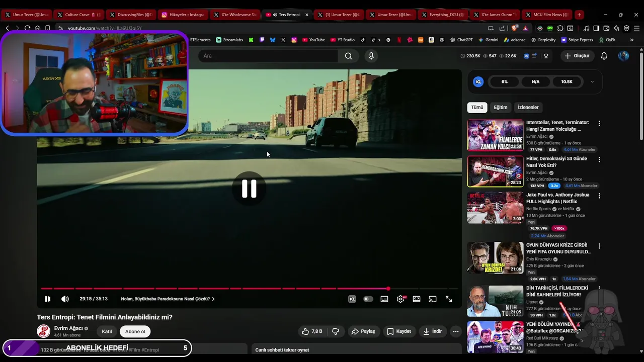Select the İzlenenler filter chip
Image resolution: width=644 pixels, height=362 pixels.
pyautogui.click(x=528, y=107)
